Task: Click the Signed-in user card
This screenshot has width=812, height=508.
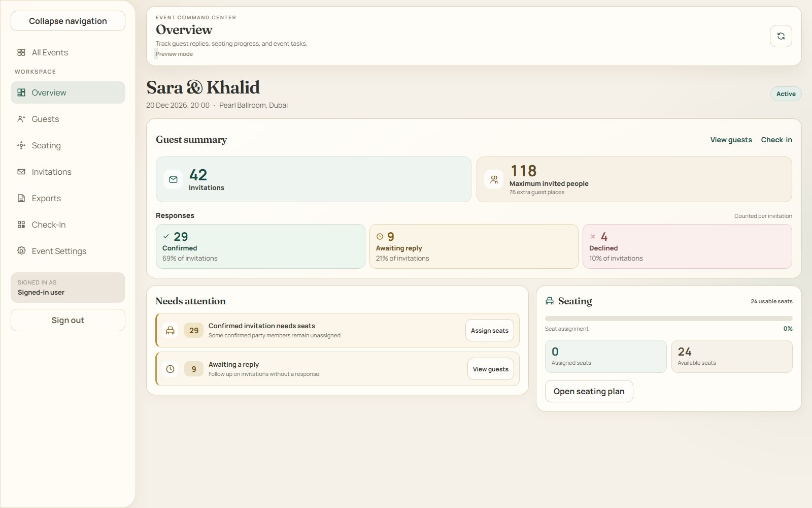Action: pyautogui.click(x=68, y=288)
